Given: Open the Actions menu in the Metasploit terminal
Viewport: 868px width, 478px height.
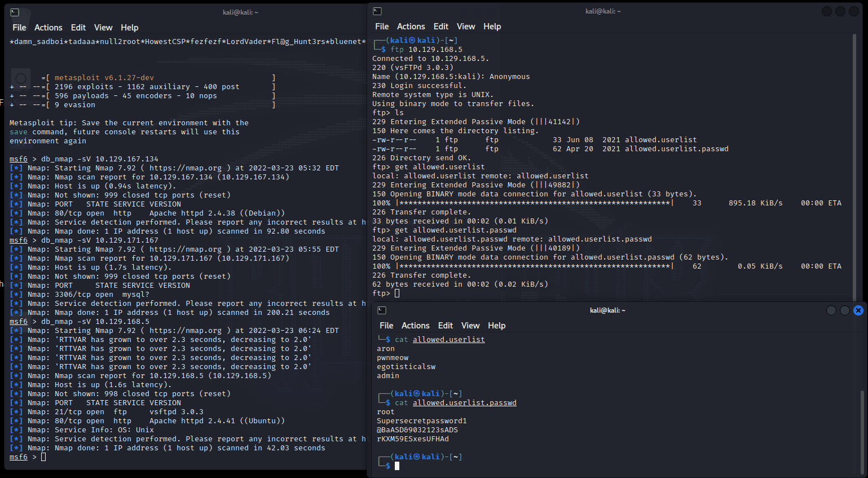Looking at the screenshot, I should tap(48, 28).
